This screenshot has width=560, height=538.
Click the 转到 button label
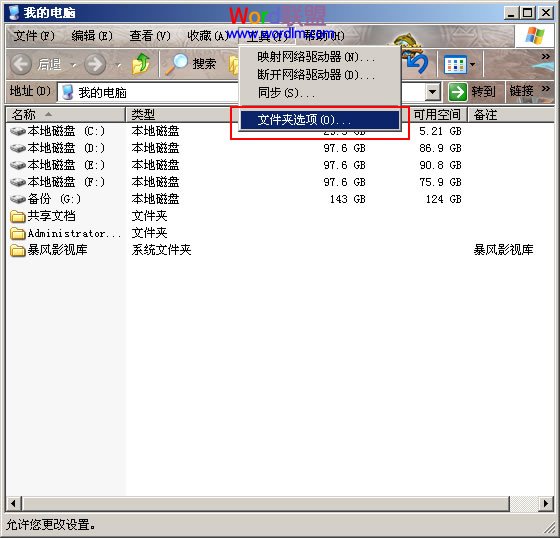pyautogui.click(x=483, y=92)
